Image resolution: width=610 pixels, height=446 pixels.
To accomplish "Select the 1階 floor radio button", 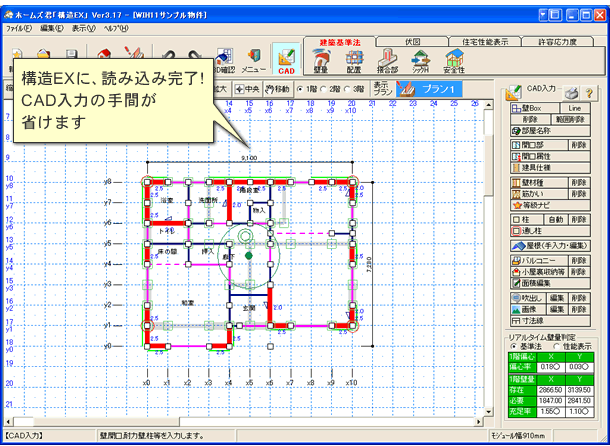I will [300, 89].
